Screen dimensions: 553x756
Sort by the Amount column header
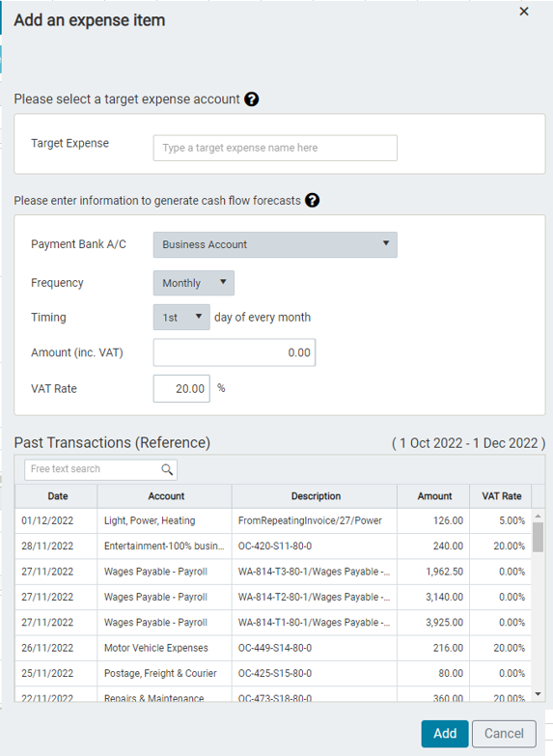(x=433, y=496)
